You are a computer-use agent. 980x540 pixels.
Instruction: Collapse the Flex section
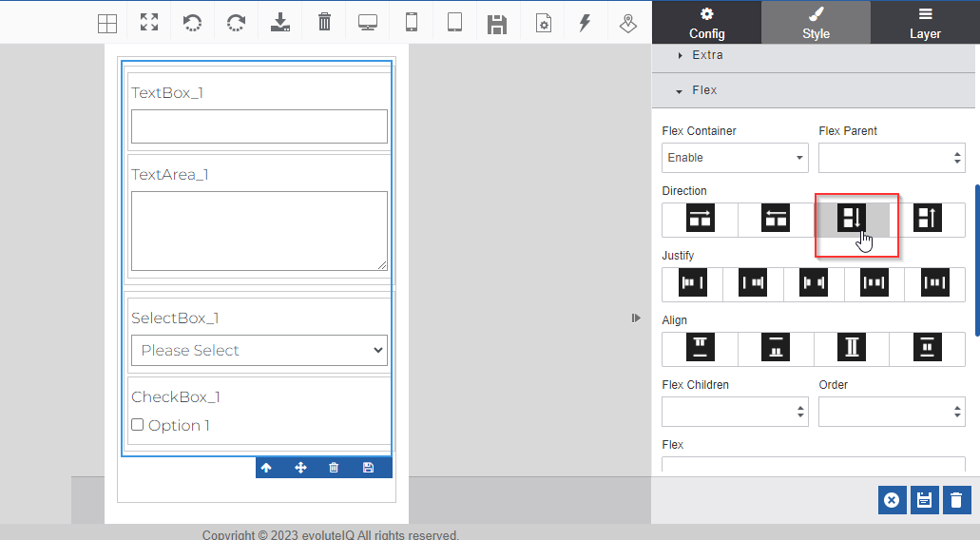[813, 90]
